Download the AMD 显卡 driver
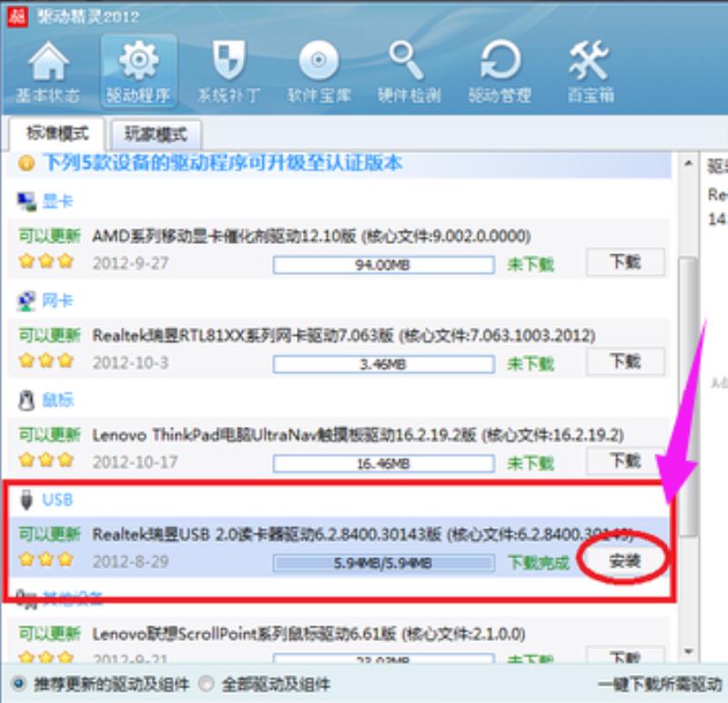This screenshot has width=728, height=703. [625, 262]
